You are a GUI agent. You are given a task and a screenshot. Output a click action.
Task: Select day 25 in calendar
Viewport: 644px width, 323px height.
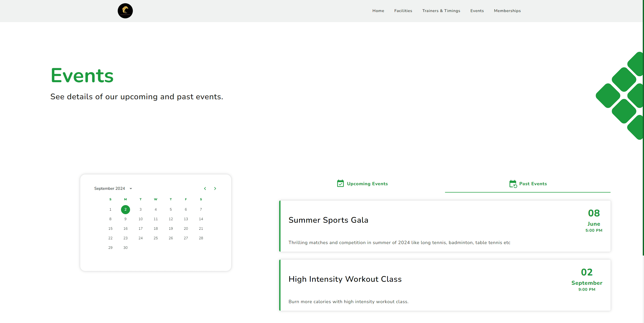tap(156, 238)
